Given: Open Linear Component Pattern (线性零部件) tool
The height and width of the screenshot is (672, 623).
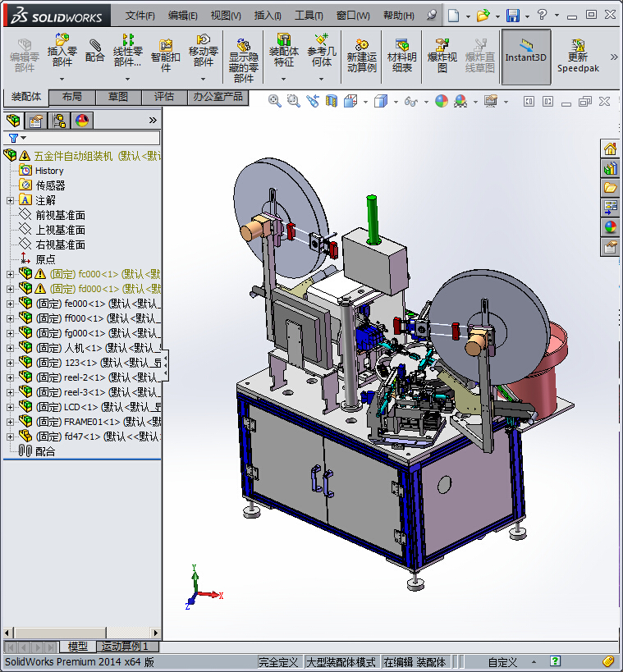Looking at the screenshot, I should click(127, 50).
